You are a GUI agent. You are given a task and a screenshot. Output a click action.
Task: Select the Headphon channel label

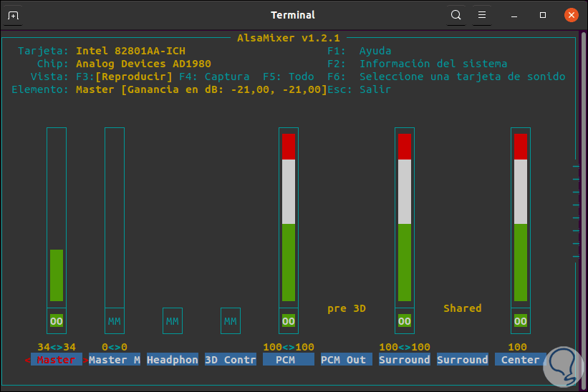pos(173,360)
